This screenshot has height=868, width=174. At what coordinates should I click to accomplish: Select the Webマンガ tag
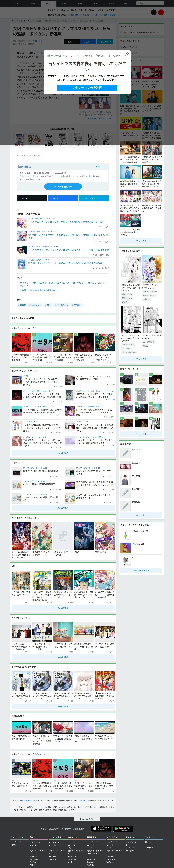pyautogui.click(x=36, y=305)
